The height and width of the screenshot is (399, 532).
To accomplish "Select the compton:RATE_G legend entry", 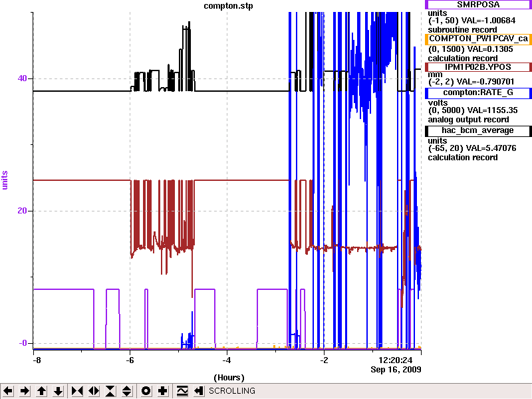I will [478, 93].
